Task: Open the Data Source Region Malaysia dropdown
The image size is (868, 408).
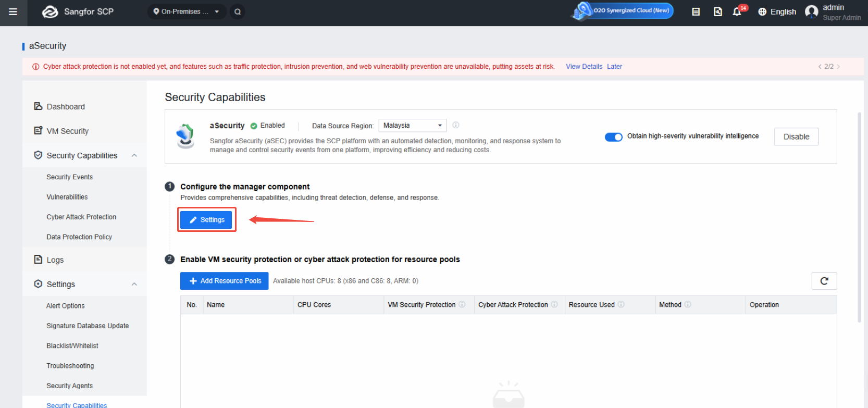Action: pos(413,126)
